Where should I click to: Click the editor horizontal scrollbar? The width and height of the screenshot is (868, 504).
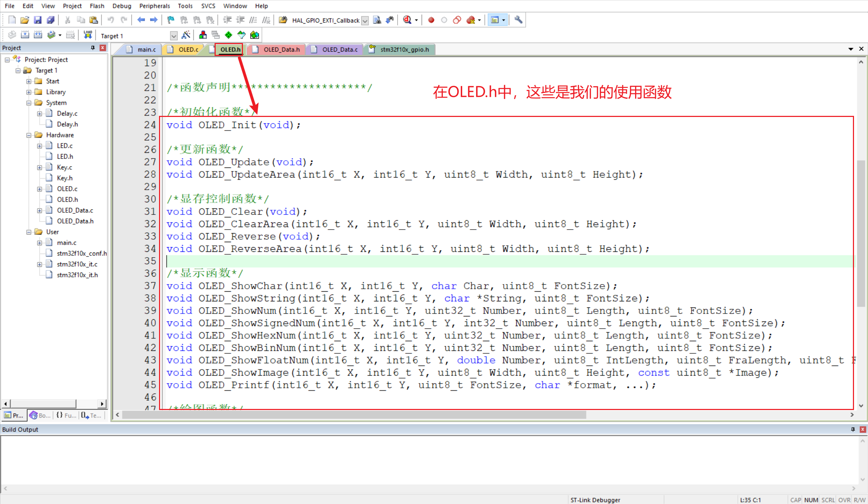tap(353, 415)
